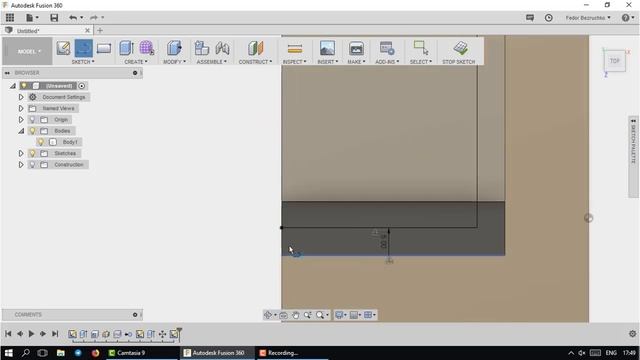The height and width of the screenshot is (360, 640).
Task: Click the Press Pull icon in Modify
Action: pos(174,48)
